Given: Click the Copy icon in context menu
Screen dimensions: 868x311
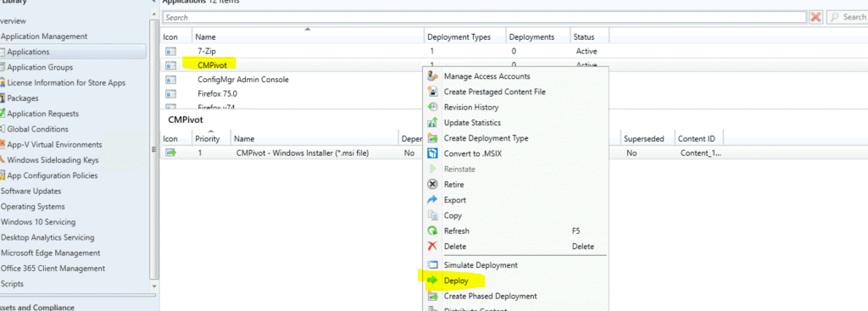Looking at the screenshot, I should [433, 215].
